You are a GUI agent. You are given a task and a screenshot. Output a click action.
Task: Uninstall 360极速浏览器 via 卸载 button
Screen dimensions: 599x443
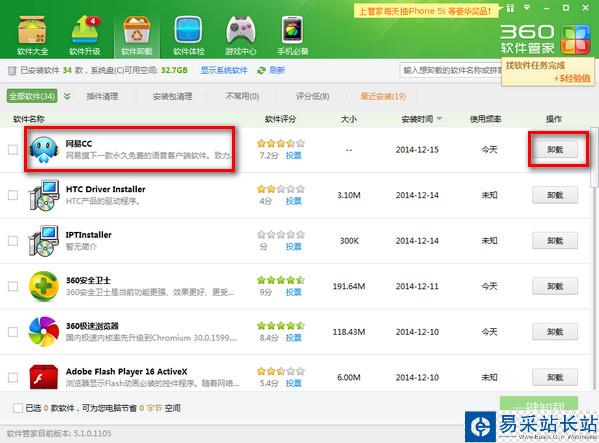click(555, 331)
